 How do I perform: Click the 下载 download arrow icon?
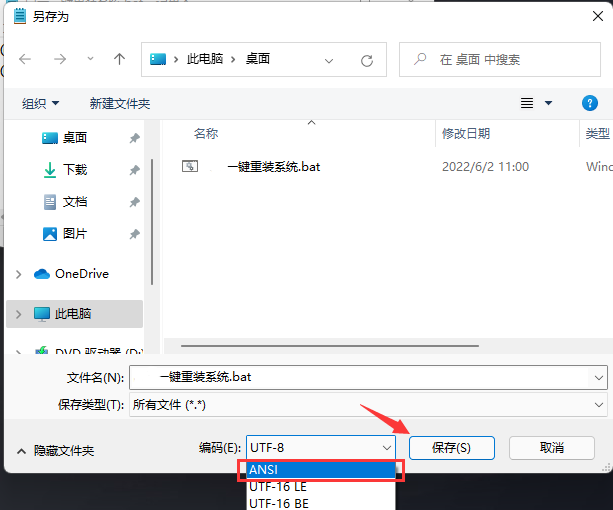tap(50, 170)
